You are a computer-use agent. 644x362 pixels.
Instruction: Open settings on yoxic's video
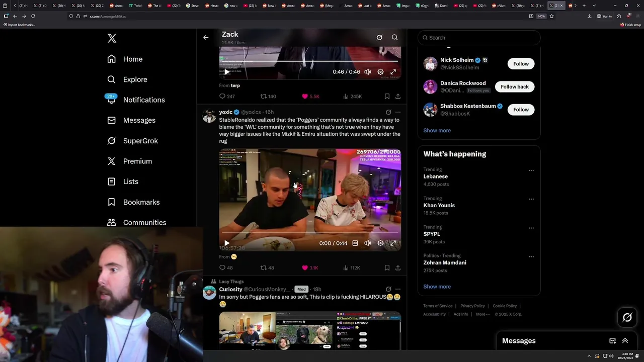(380, 243)
